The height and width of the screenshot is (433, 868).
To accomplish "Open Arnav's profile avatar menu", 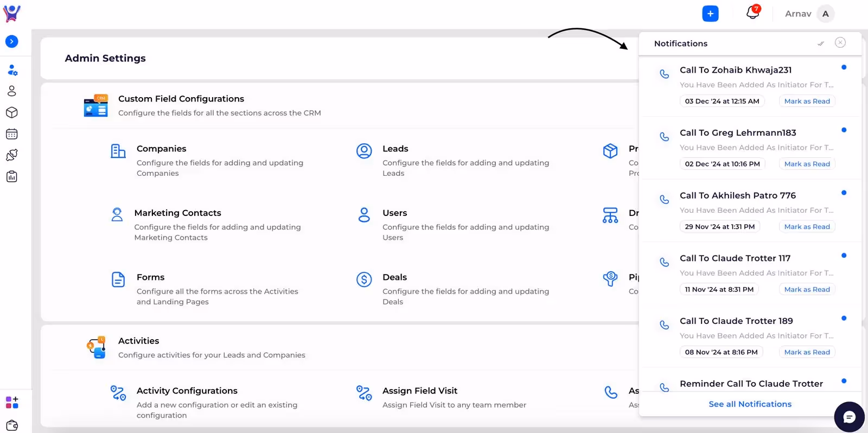I will (825, 14).
